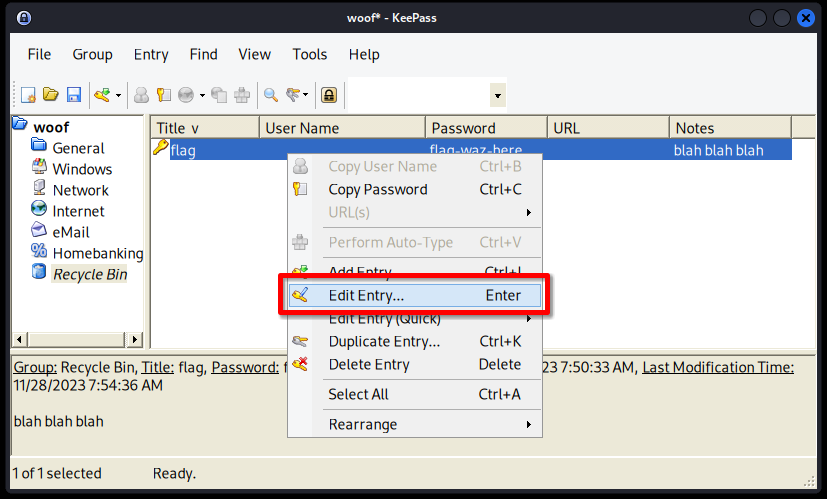The image size is (827, 499).
Task: Open the File menu
Action: pos(40,54)
